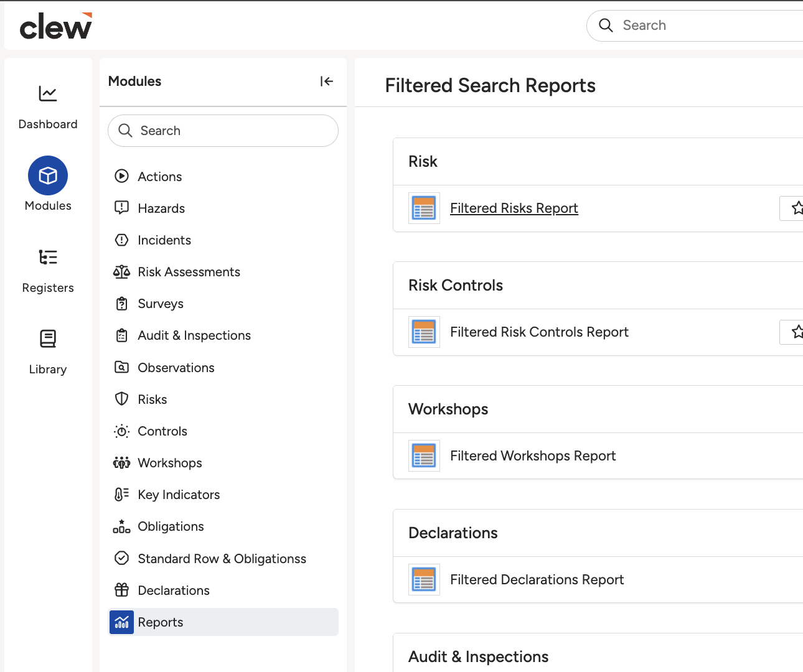Click the Obligations icon in sidebar
The width and height of the screenshot is (803, 672).
pos(122,526)
